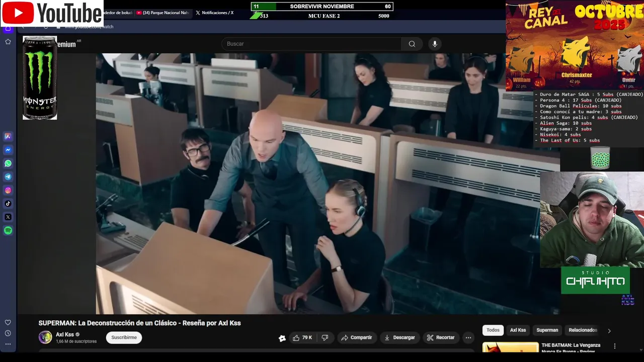Click the SUPERMAN video title text
The width and height of the screenshot is (644, 362).
[x=139, y=323]
